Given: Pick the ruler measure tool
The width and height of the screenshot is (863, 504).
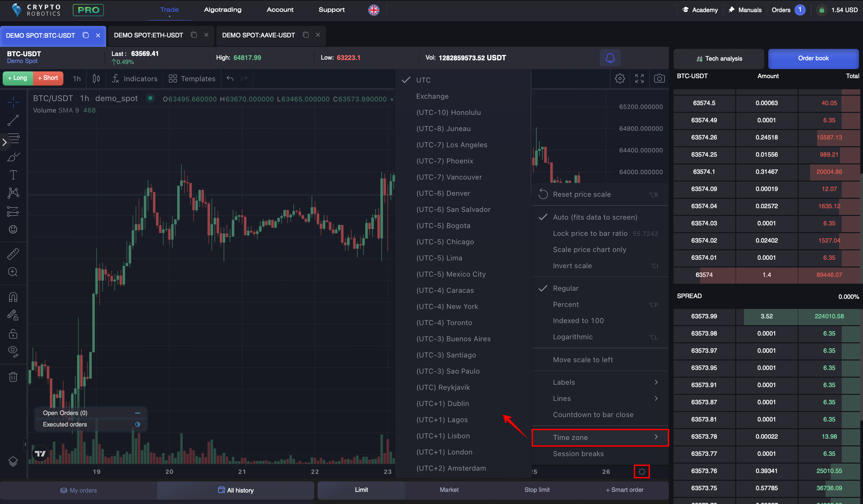Looking at the screenshot, I should point(13,254).
